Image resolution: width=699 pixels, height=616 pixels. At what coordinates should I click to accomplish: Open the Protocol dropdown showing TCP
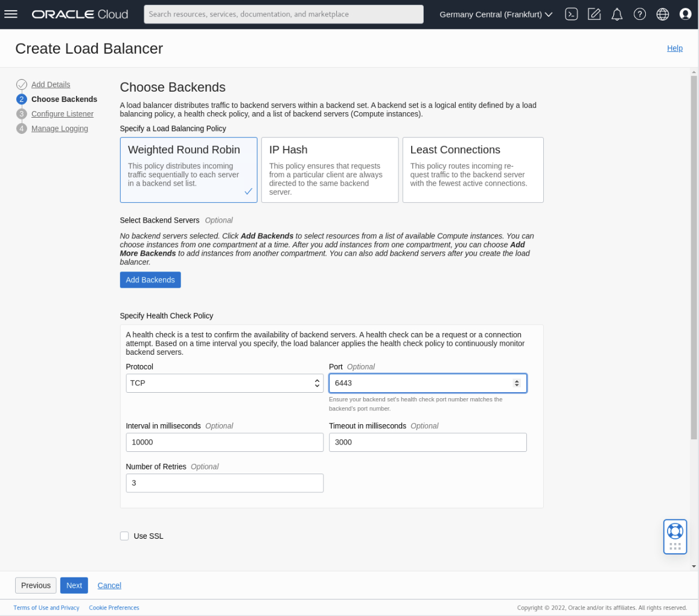coord(224,383)
